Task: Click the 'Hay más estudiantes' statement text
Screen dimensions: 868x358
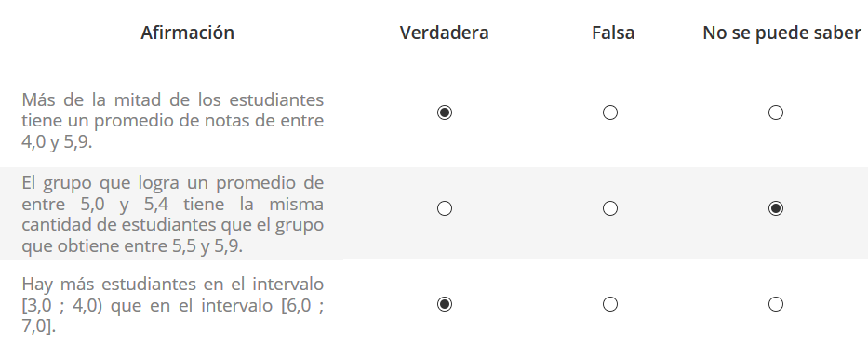Action: [x=173, y=305]
